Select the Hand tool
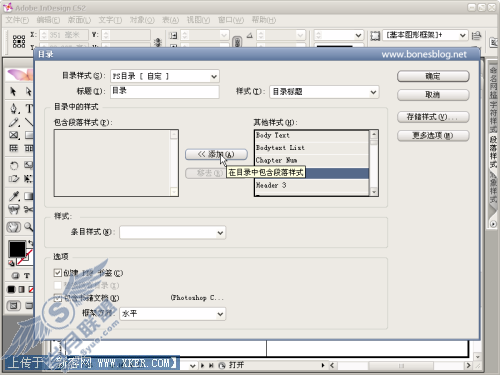 (x=14, y=227)
